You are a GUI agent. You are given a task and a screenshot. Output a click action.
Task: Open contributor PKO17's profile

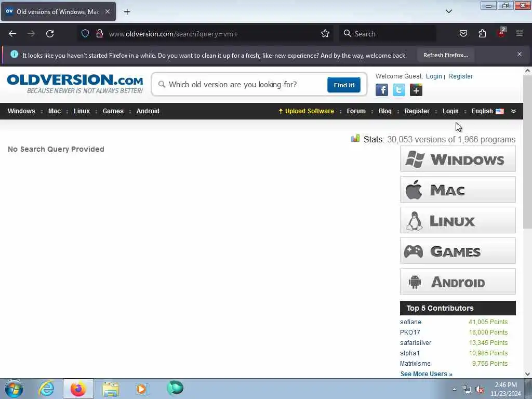410,332
